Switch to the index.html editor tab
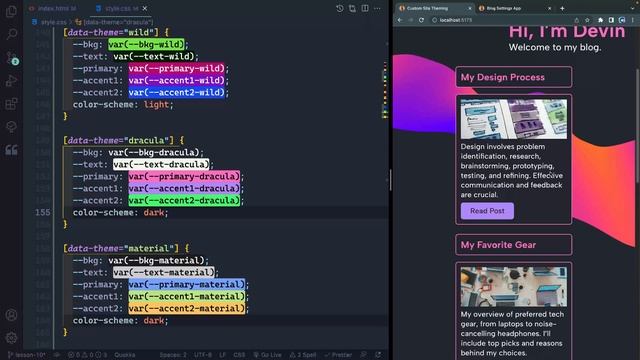This screenshot has height=360, width=640. pyautogui.click(x=53, y=8)
